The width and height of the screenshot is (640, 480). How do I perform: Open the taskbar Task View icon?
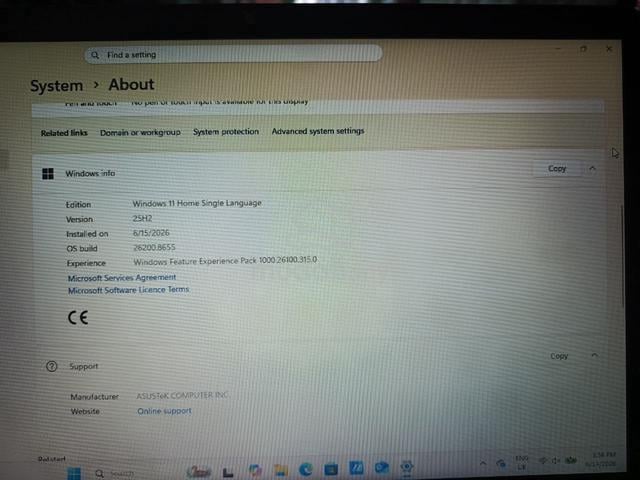[x=228, y=472]
